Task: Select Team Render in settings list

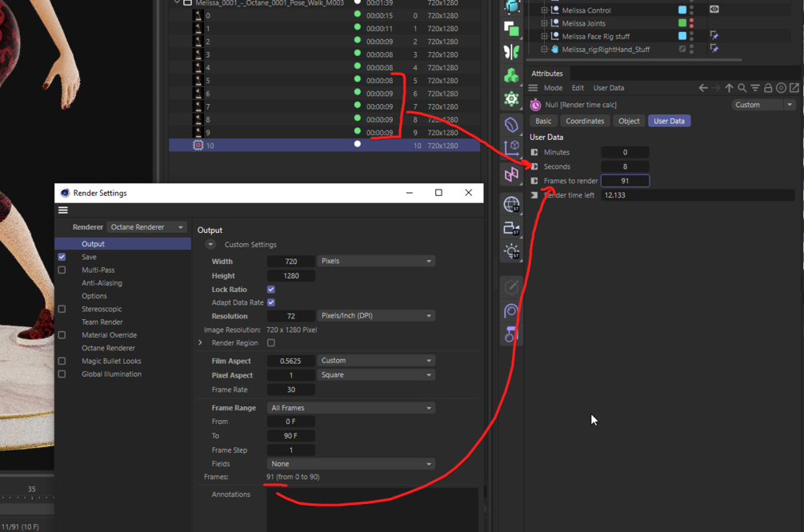Action: 102,322
